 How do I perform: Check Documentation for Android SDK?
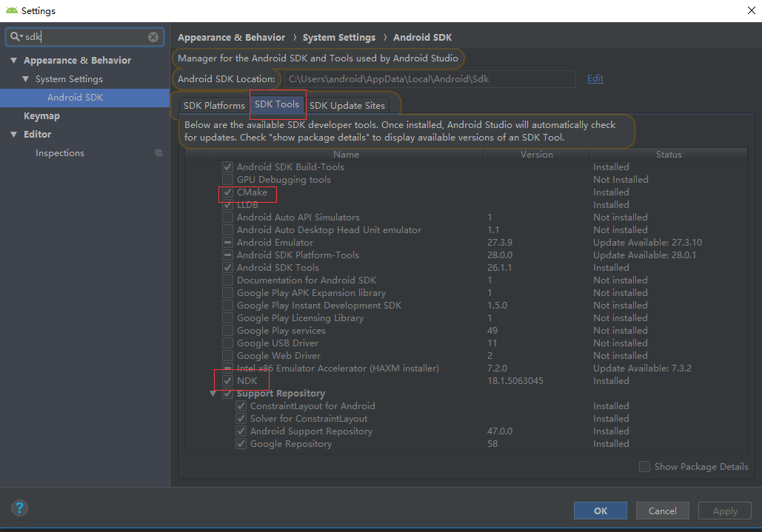[x=227, y=280]
